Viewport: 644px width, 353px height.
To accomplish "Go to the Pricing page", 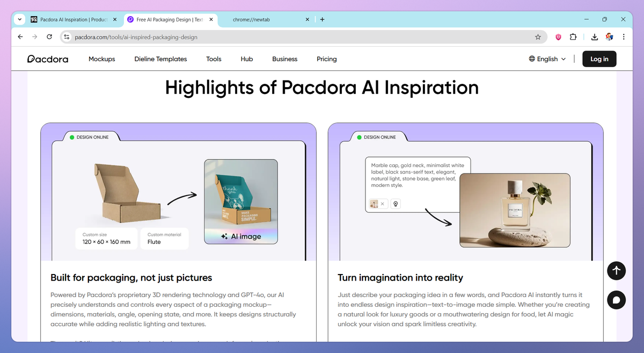I will [327, 59].
